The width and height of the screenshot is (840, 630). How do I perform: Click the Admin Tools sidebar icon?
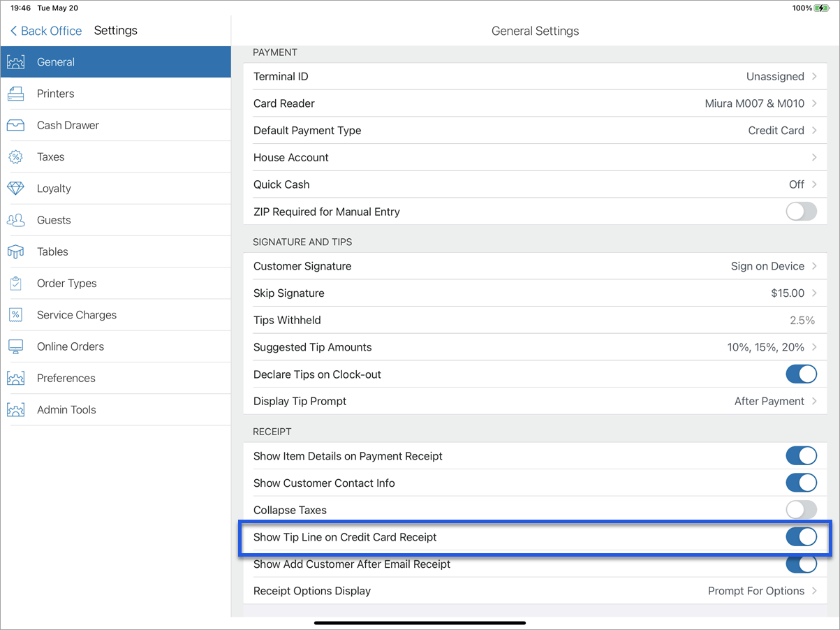coord(15,409)
